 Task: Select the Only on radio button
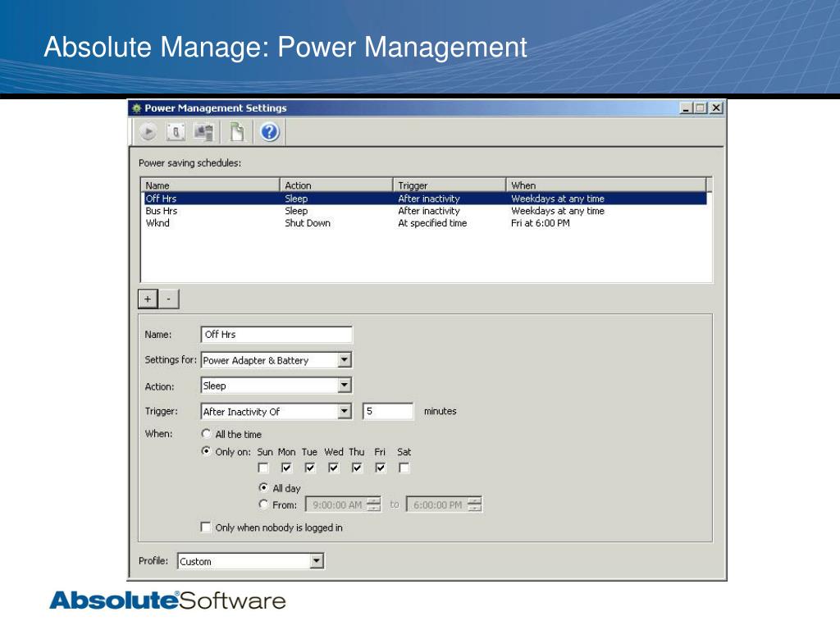click(x=206, y=451)
